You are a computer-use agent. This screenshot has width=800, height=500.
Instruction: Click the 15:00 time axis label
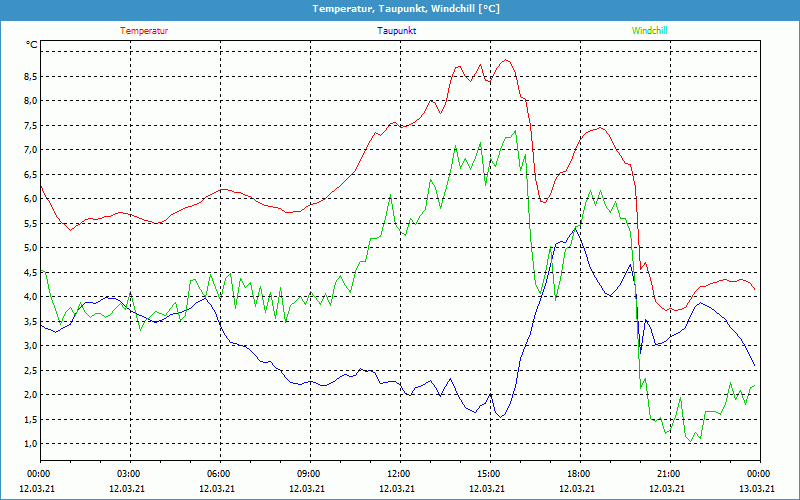click(x=488, y=474)
